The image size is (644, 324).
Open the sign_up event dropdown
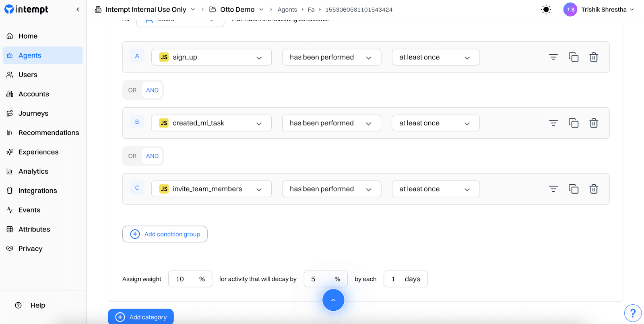coord(211,57)
